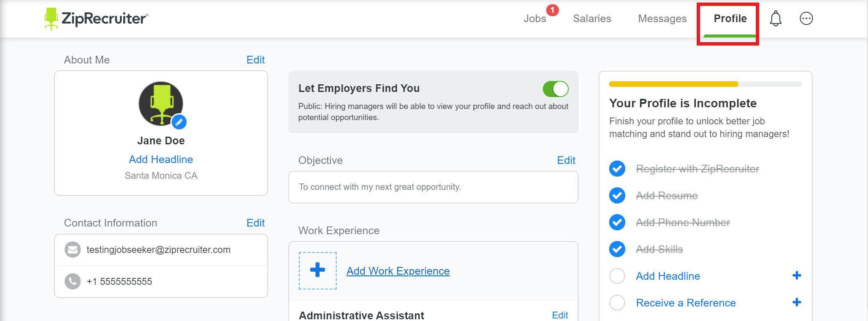The width and height of the screenshot is (868, 321).
Task: Click the Jane Doe profile avatar
Action: (x=161, y=103)
